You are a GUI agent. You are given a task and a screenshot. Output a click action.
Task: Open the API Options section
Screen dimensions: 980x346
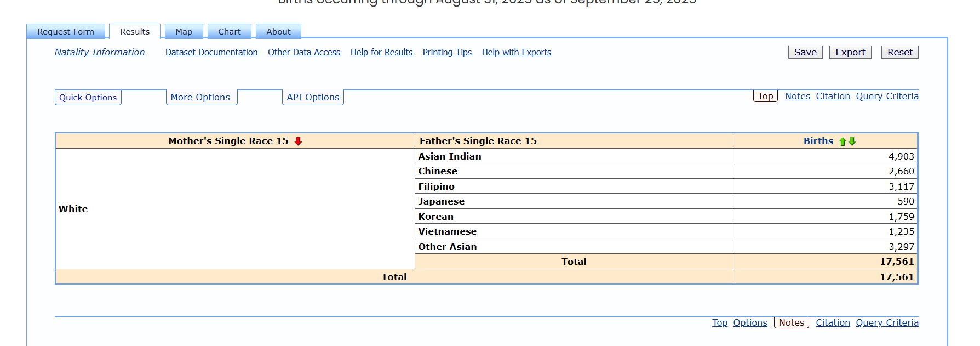pyautogui.click(x=313, y=98)
